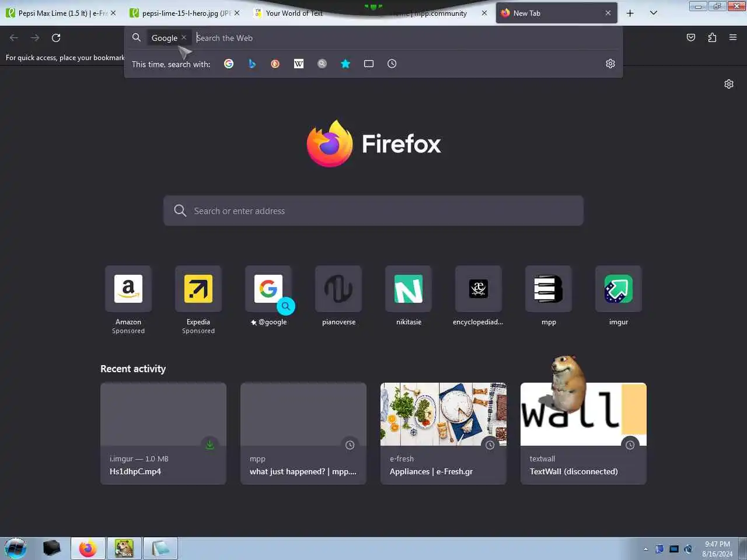Open a new tab with plus button
This screenshot has height=560, width=747.
[x=630, y=13]
